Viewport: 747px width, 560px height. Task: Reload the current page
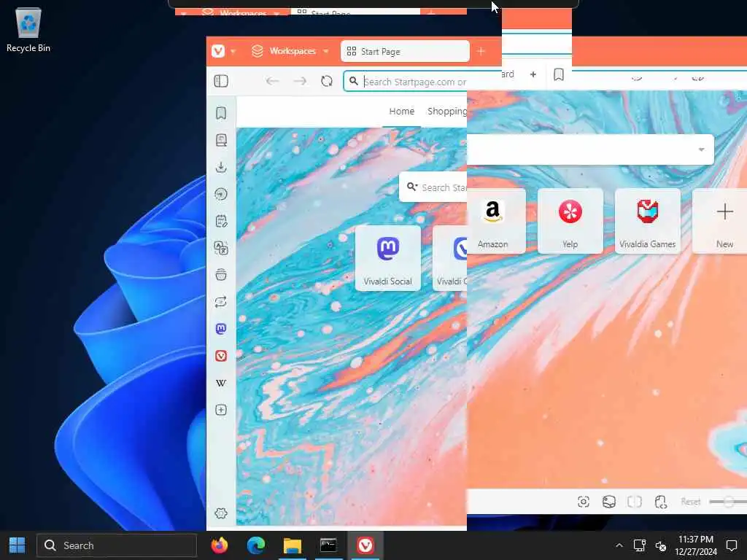coord(327,82)
